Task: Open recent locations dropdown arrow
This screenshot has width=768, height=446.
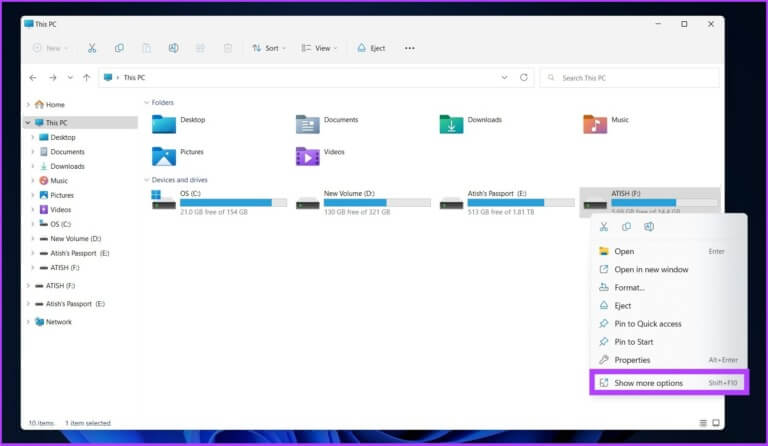Action: pos(70,78)
